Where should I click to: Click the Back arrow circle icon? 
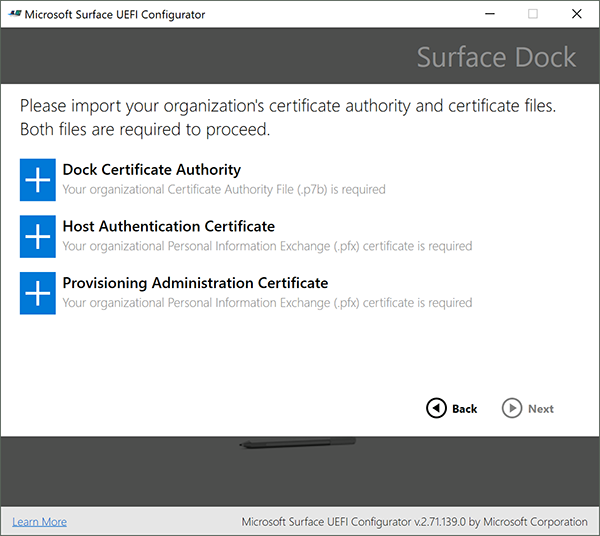coord(436,408)
